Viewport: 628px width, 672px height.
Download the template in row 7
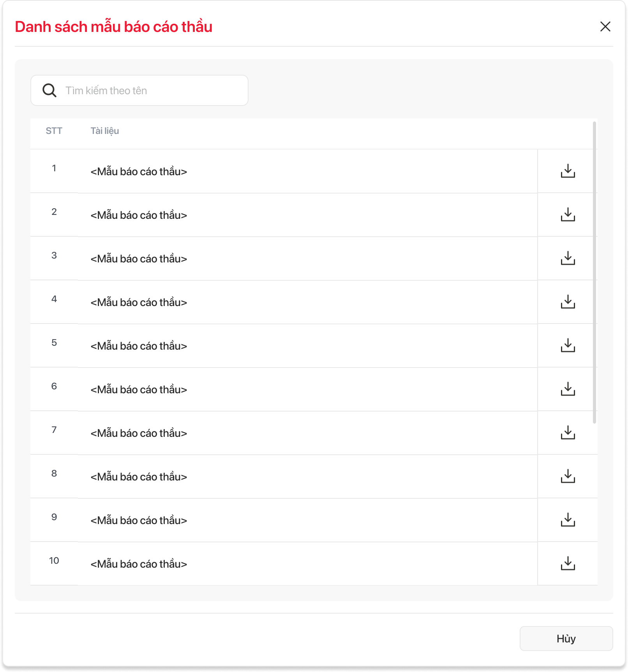pos(568,433)
